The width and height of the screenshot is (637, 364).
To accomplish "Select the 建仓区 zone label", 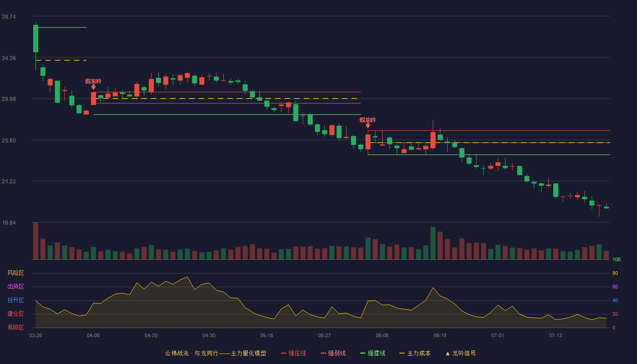I will point(15,314).
